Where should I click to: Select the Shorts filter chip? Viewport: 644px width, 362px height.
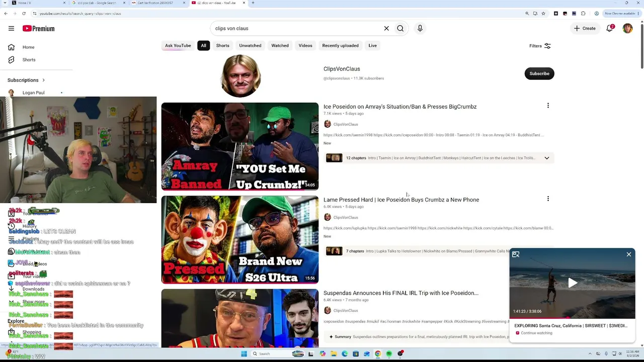[x=222, y=46]
